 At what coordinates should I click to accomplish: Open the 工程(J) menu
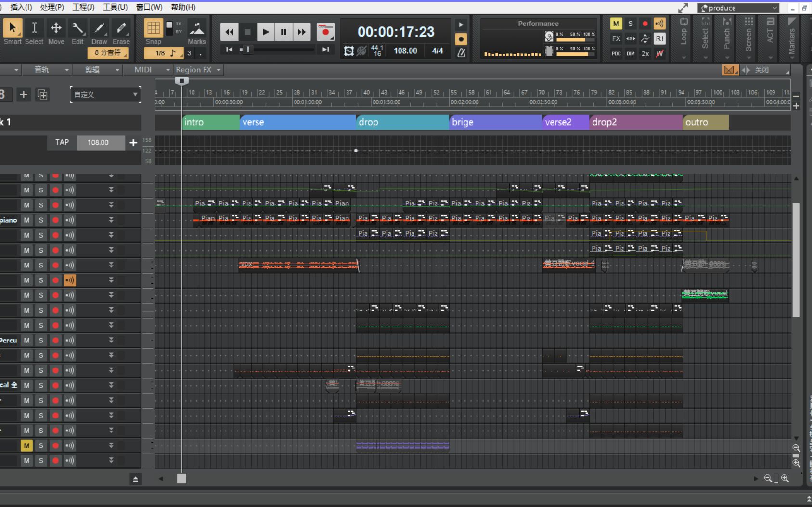coord(83,7)
